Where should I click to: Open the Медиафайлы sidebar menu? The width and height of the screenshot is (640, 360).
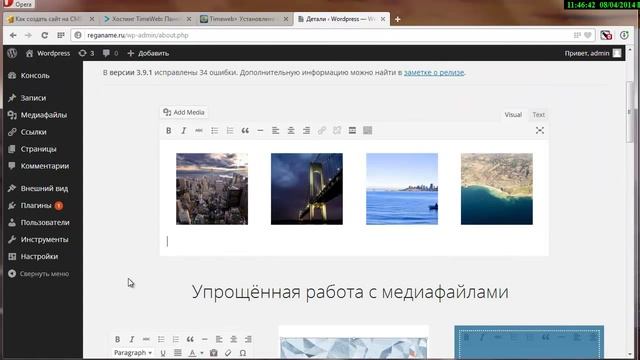click(x=43, y=115)
